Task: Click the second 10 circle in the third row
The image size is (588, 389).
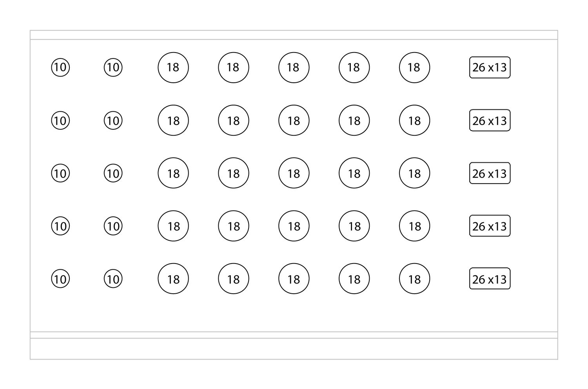Action: [113, 173]
